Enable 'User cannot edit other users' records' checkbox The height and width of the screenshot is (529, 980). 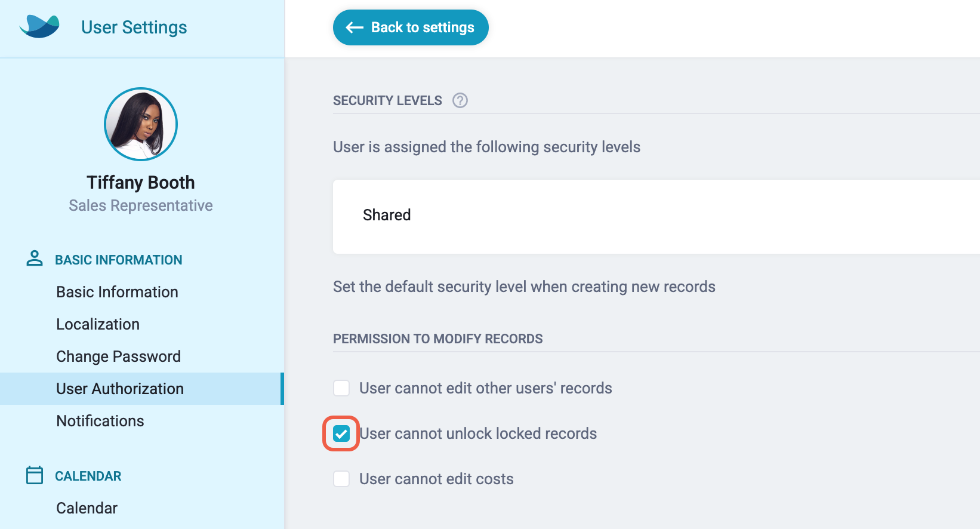coord(341,388)
